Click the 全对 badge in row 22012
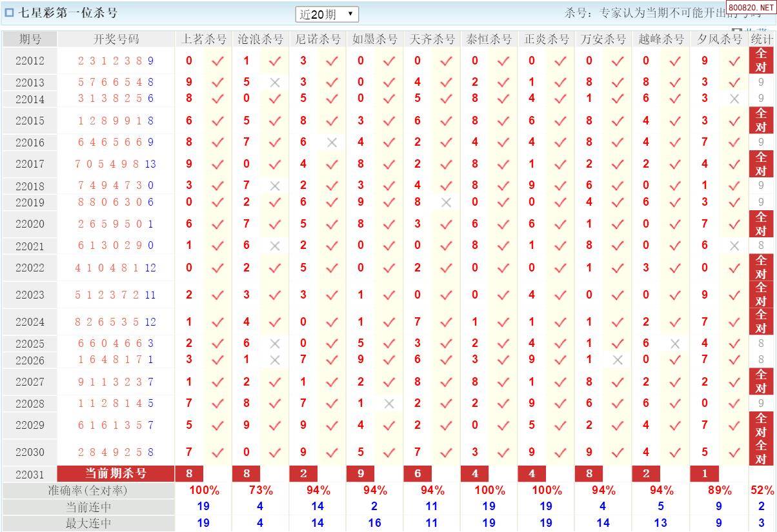The width and height of the screenshot is (777, 532). (762, 61)
